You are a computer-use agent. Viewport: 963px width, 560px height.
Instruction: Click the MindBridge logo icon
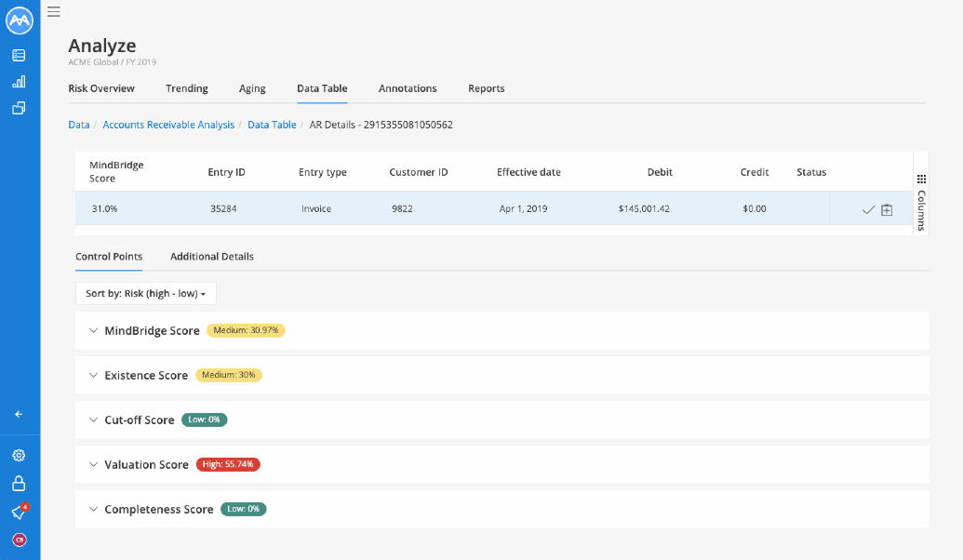[x=19, y=20]
